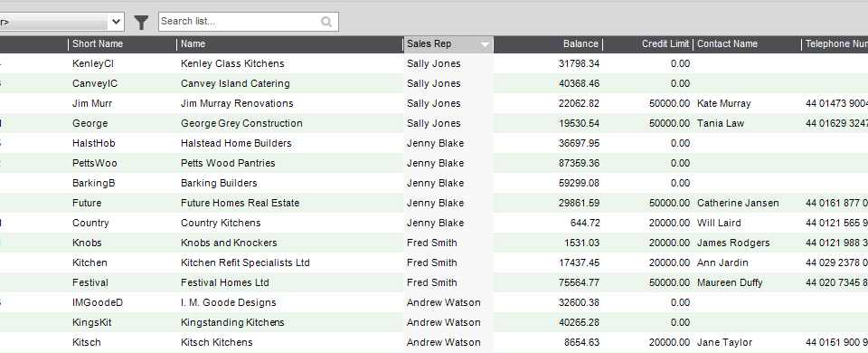Click balance value 31798.34
The width and height of the screenshot is (868, 353).
click(x=579, y=63)
